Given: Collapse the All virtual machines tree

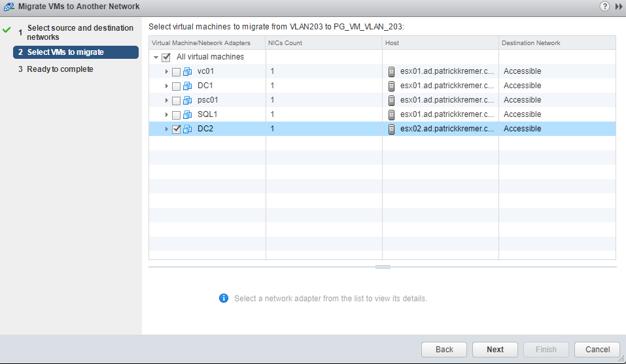Looking at the screenshot, I should pos(156,58).
